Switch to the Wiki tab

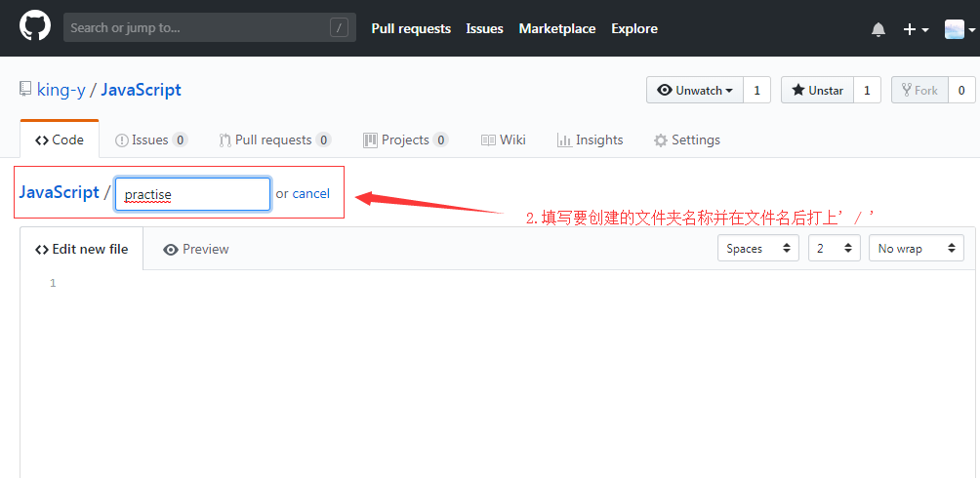[x=503, y=139]
